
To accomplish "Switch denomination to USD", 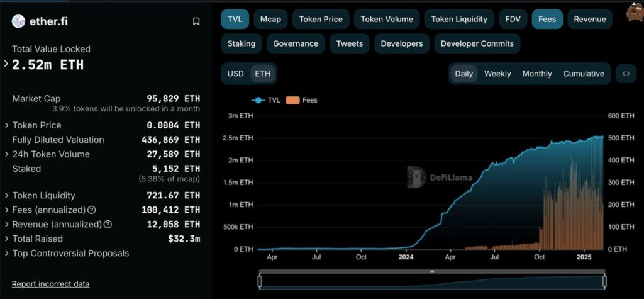I will click(235, 74).
